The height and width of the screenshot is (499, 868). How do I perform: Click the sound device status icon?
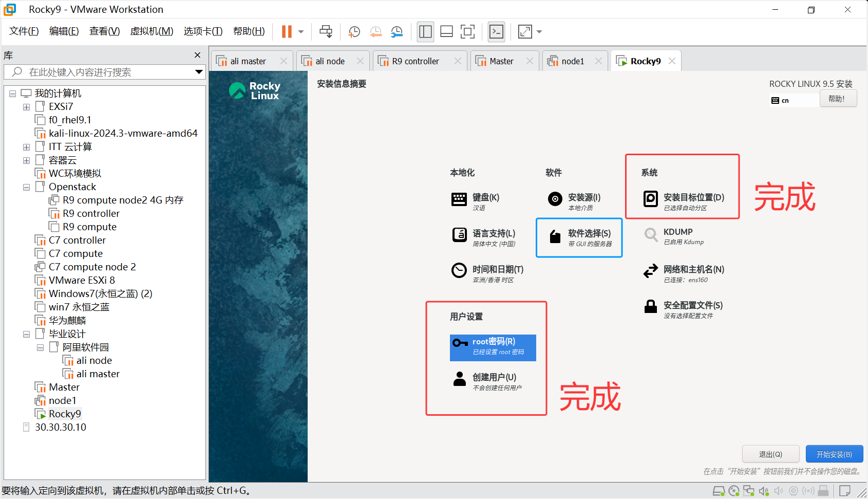(x=763, y=491)
